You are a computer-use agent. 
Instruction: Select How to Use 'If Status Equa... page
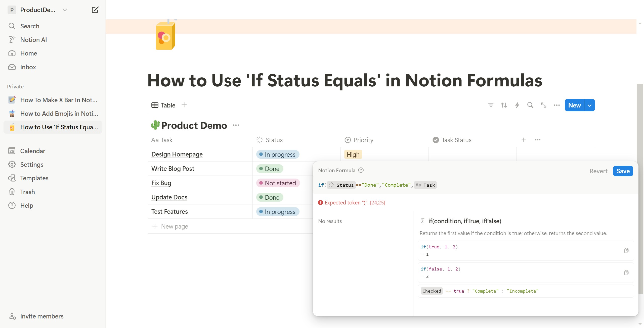click(x=53, y=127)
